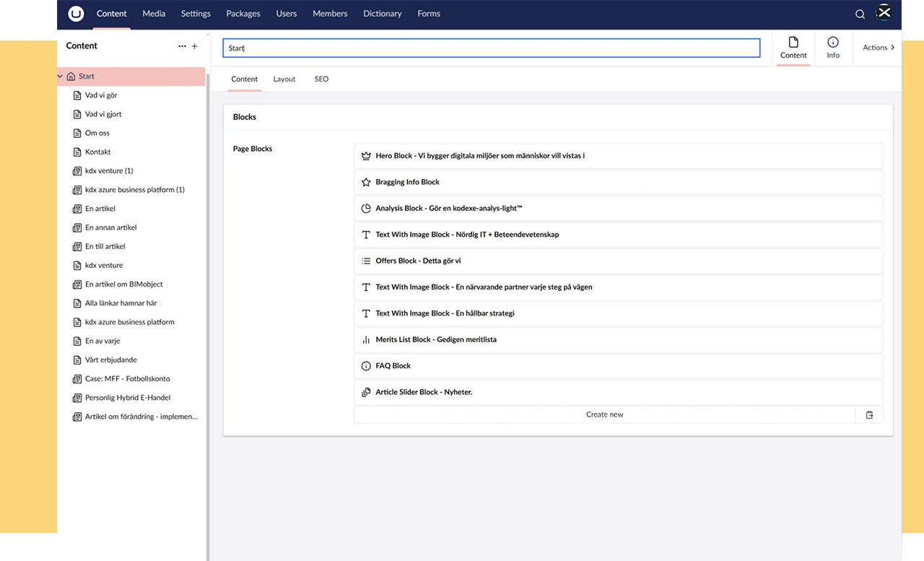This screenshot has height=561, width=924.
Task: Select Artikel om förändring node
Action: (141, 417)
